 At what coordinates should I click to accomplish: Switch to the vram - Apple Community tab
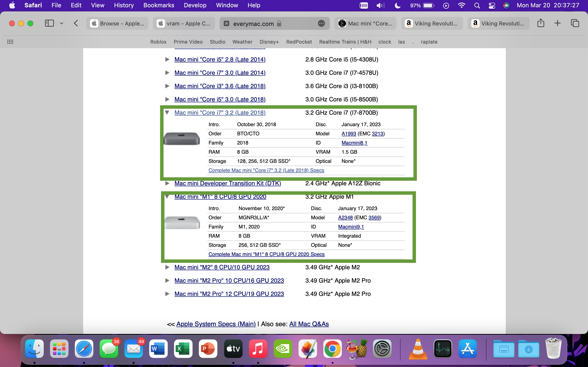184,24
